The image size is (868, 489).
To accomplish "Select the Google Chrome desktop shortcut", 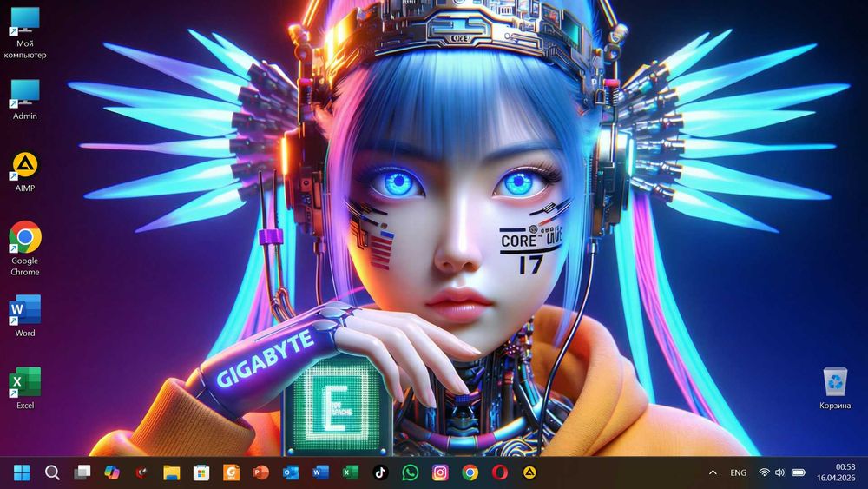I will (25, 248).
